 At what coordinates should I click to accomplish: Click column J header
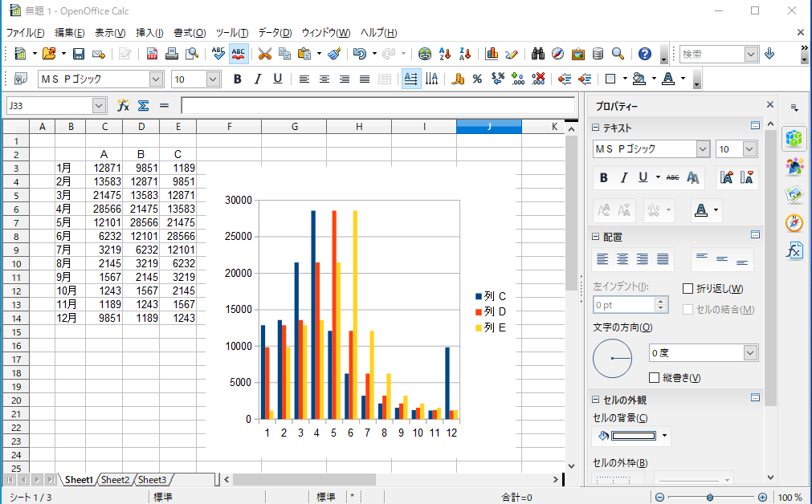[x=489, y=127]
